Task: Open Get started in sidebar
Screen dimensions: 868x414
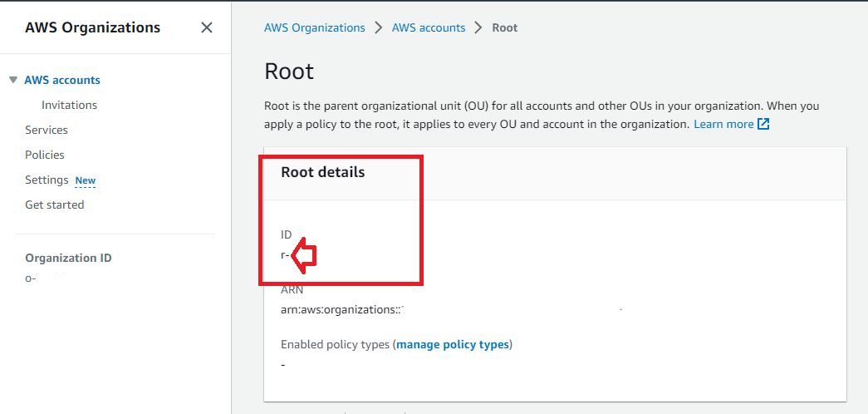Action: pyautogui.click(x=54, y=205)
